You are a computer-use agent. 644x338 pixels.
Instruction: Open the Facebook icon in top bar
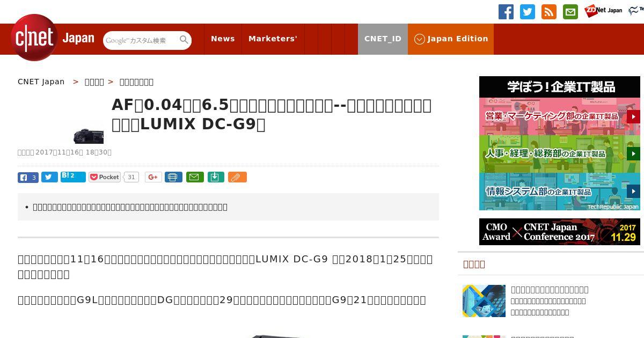tap(506, 12)
